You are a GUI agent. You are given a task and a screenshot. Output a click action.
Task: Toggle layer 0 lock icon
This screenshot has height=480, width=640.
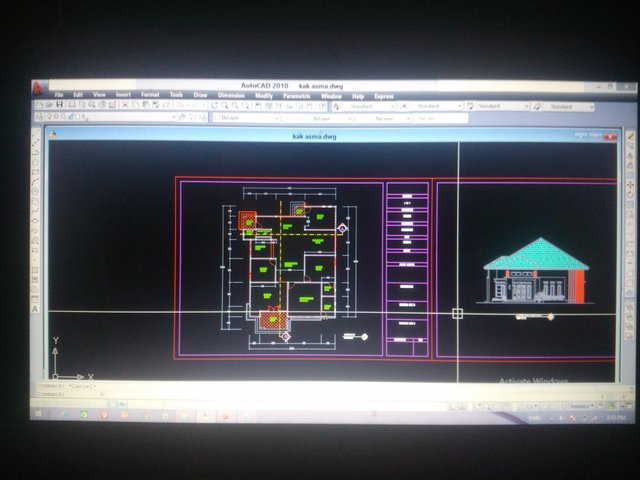point(69,117)
